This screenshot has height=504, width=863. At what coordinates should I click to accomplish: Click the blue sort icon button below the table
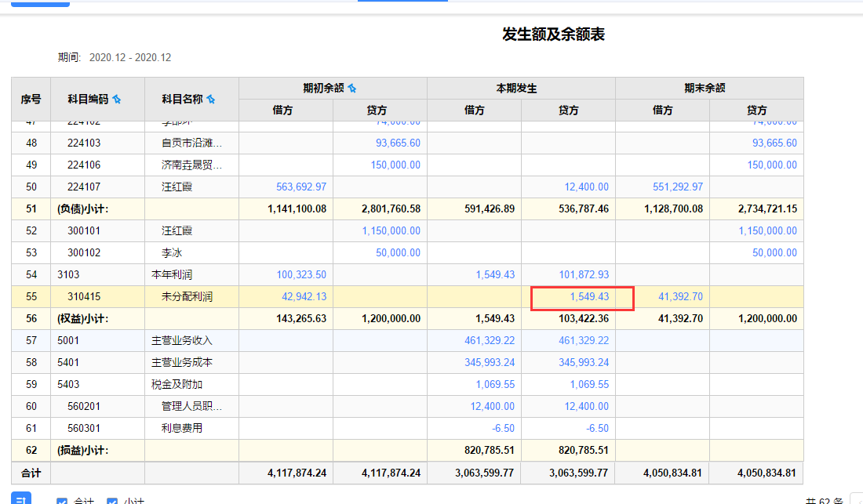(21, 499)
